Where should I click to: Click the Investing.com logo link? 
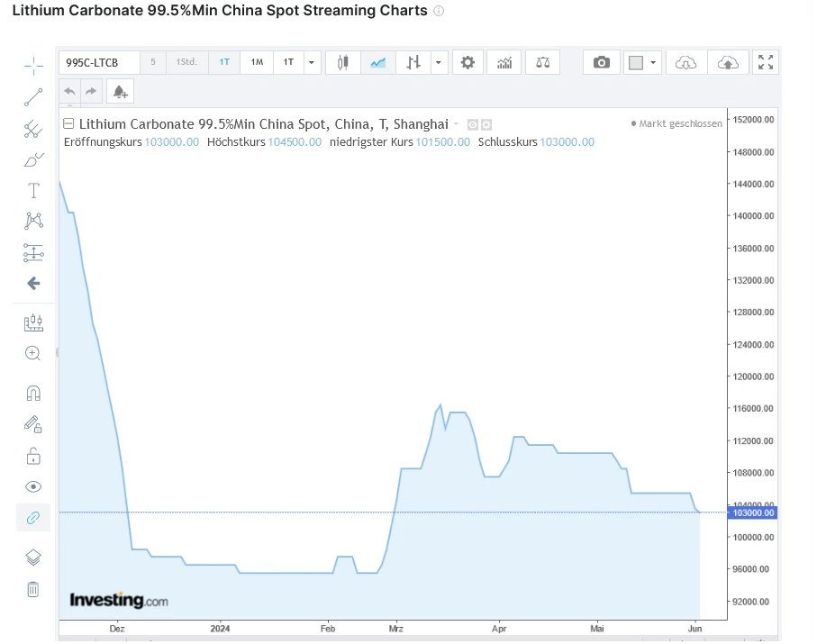pos(119,600)
